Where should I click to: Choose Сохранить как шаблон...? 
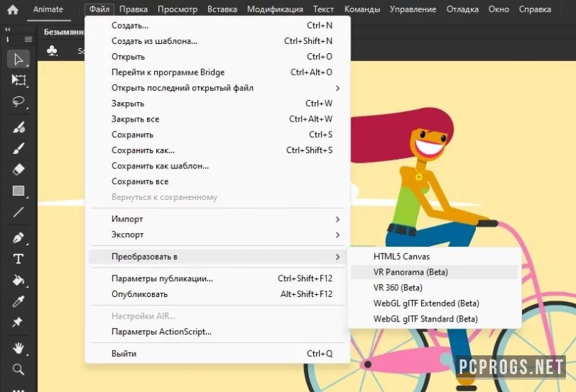tap(217, 166)
